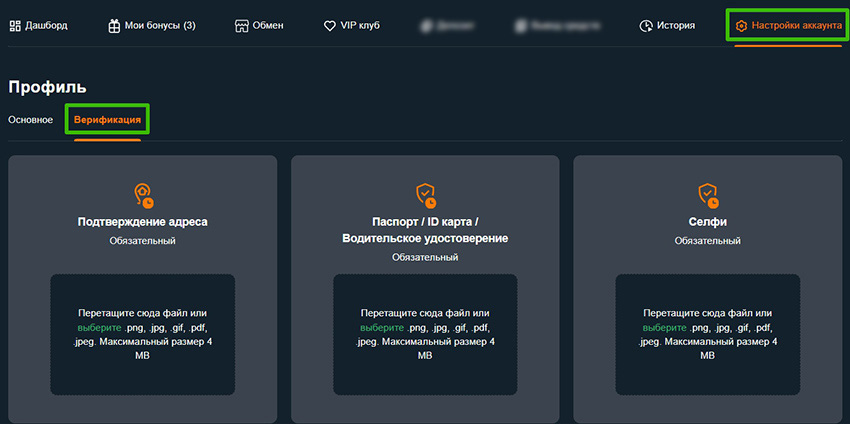Click the gift icon beside Мои бонусы

(x=113, y=25)
